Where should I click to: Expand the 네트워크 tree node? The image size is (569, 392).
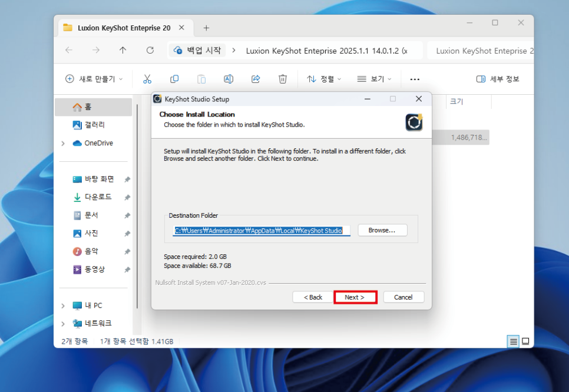tap(63, 324)
